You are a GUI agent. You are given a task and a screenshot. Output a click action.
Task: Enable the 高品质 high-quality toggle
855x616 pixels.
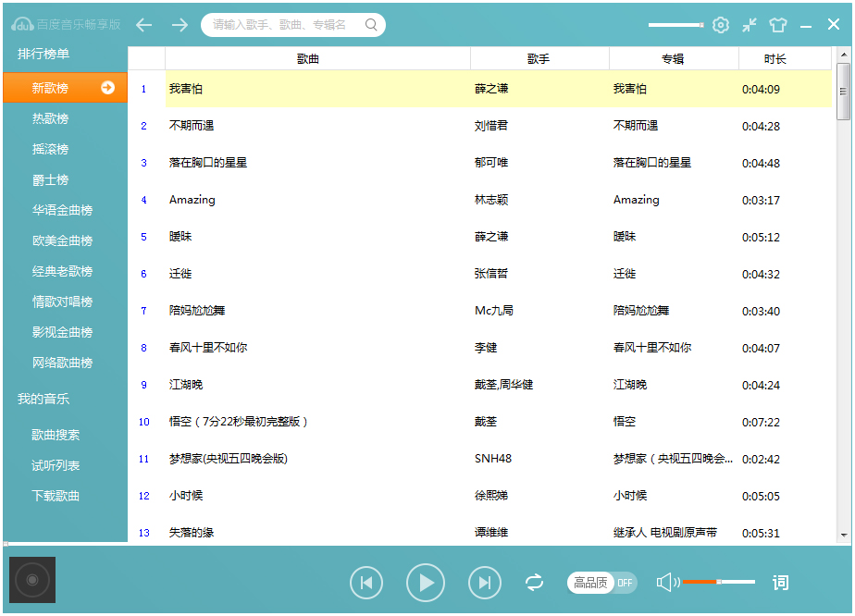(589, 583)
